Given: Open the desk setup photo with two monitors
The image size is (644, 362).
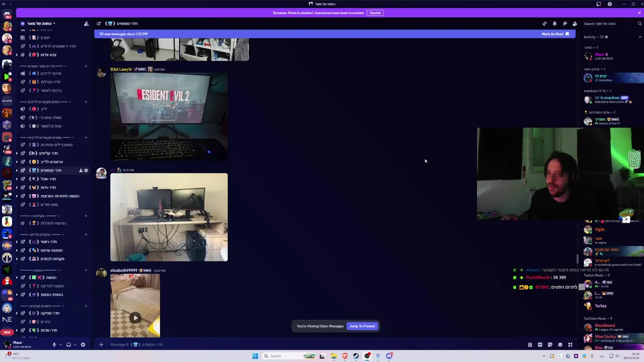Looking at the screenshot, I should coord(169,217).
